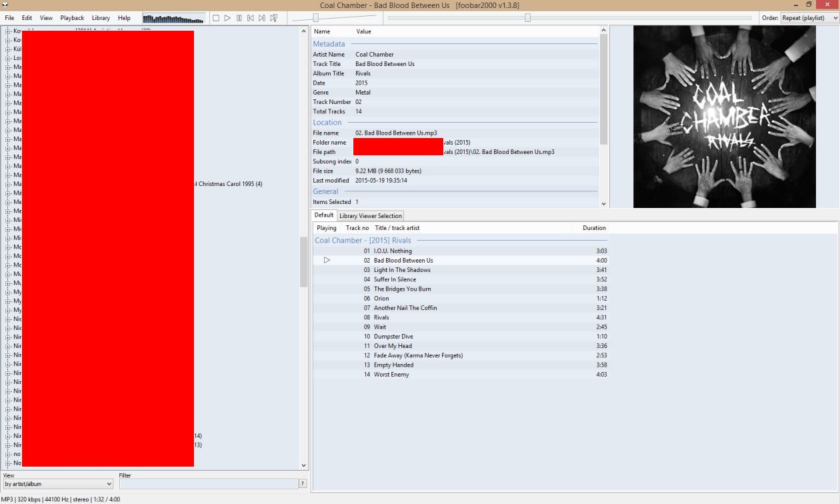
Task: Open the 'by artist/album' View dropdown
Action: pyautogui.click(x=58, y=484)
